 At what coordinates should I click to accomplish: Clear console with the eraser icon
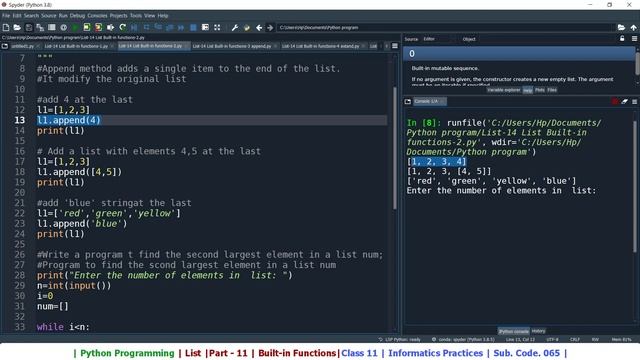pos(624,101)
